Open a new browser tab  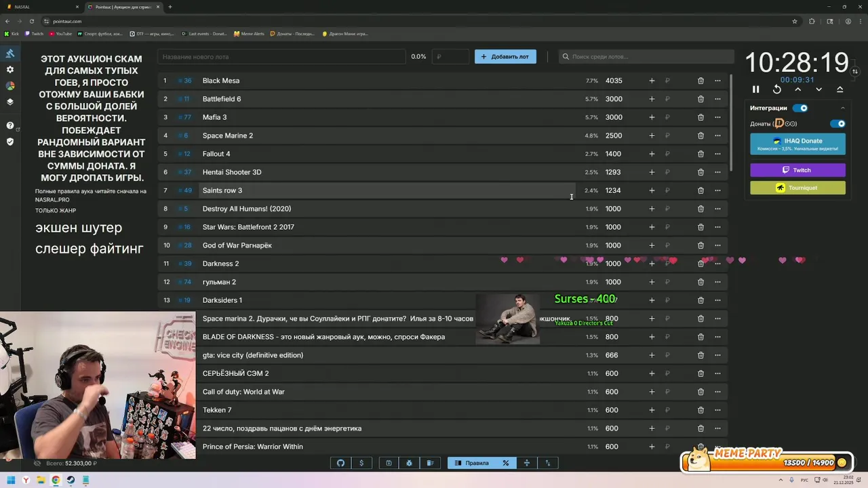point(170,7)
